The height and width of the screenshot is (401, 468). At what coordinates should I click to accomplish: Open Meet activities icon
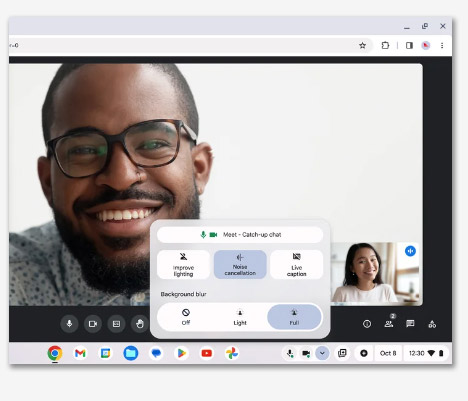[x=432, y=324]
